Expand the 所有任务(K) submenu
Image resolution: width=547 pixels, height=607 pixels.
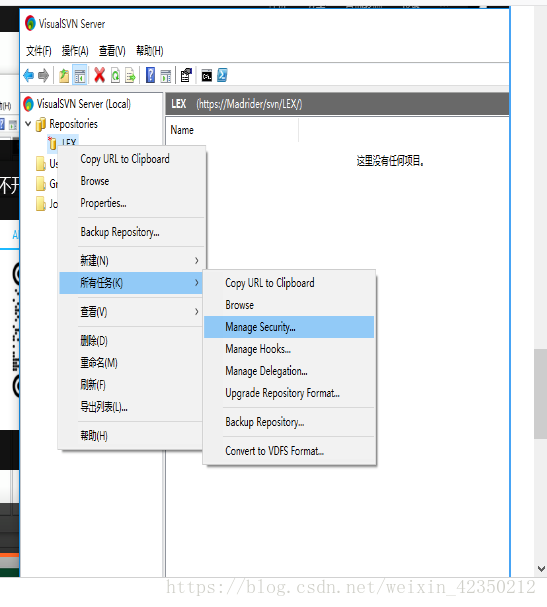[x=132, y=283]
